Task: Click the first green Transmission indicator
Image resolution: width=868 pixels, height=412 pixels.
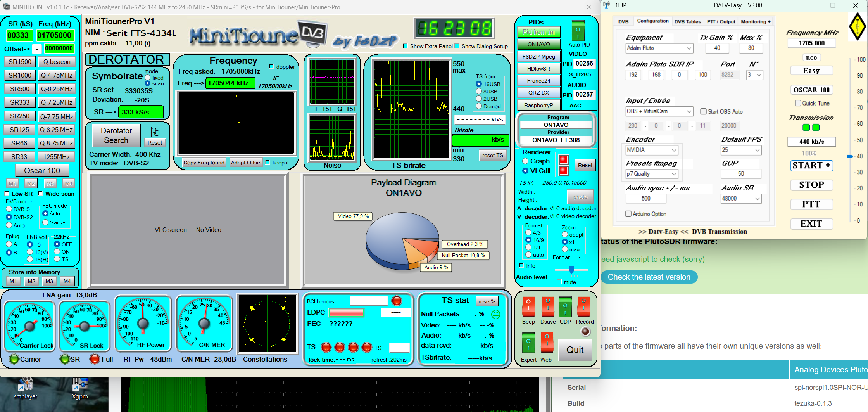Action: pos(806,127)
